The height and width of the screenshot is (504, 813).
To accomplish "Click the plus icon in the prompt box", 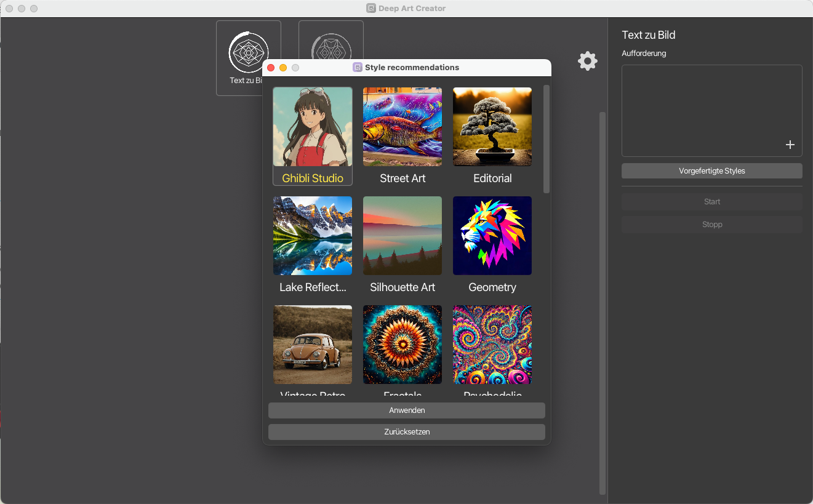I will [790, 145].
